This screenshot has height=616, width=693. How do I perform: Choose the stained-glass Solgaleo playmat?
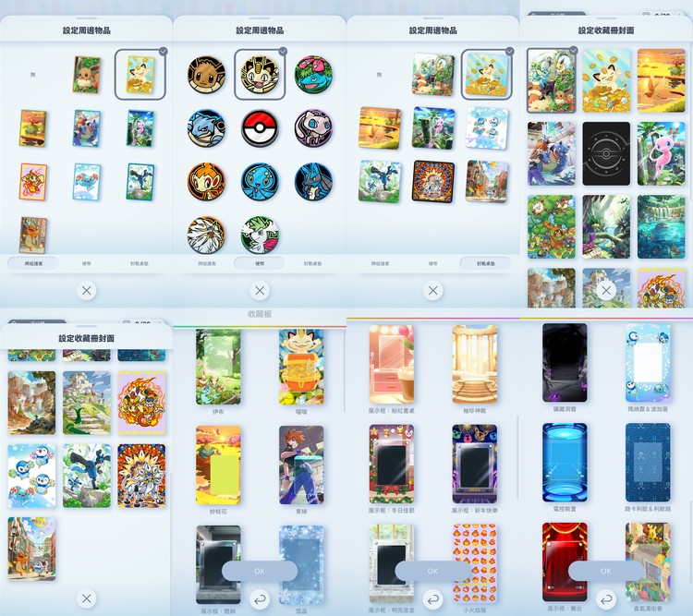click(x=433, y=182)
